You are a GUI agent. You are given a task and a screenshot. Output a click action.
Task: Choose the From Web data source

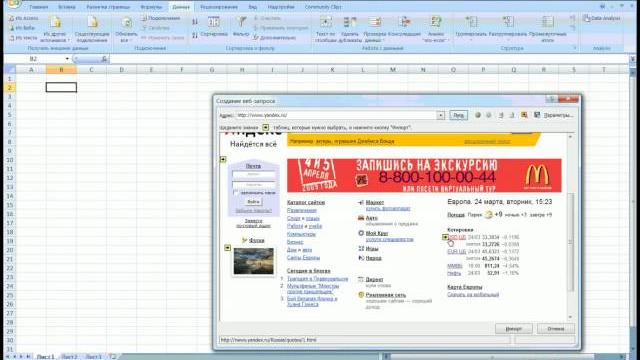click(22, 28)
